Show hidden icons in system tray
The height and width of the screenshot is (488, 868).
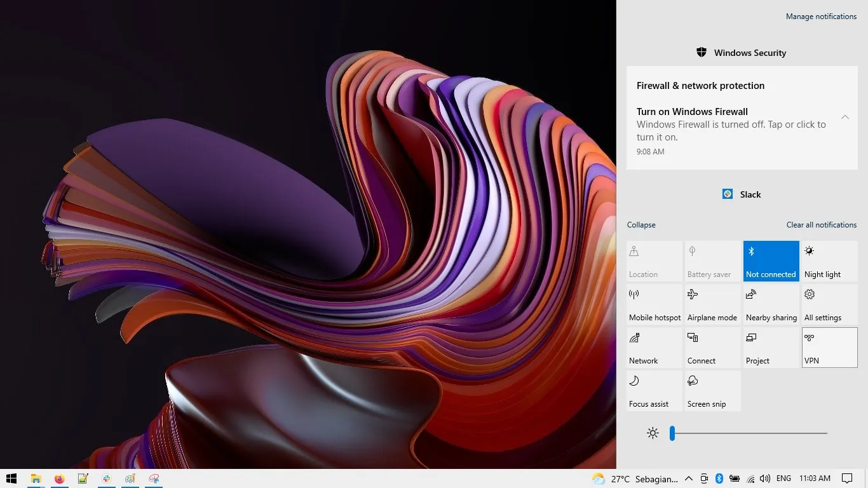pos(688,478)
